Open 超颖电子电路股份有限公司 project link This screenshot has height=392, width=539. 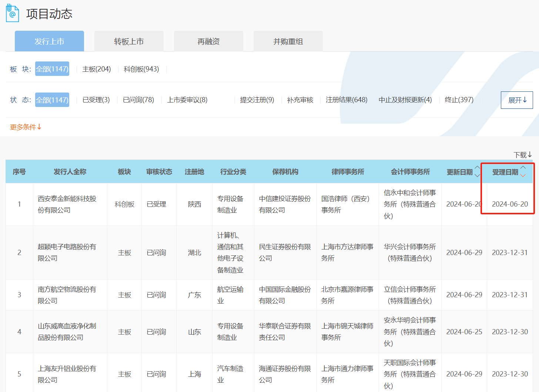point(67,252)
